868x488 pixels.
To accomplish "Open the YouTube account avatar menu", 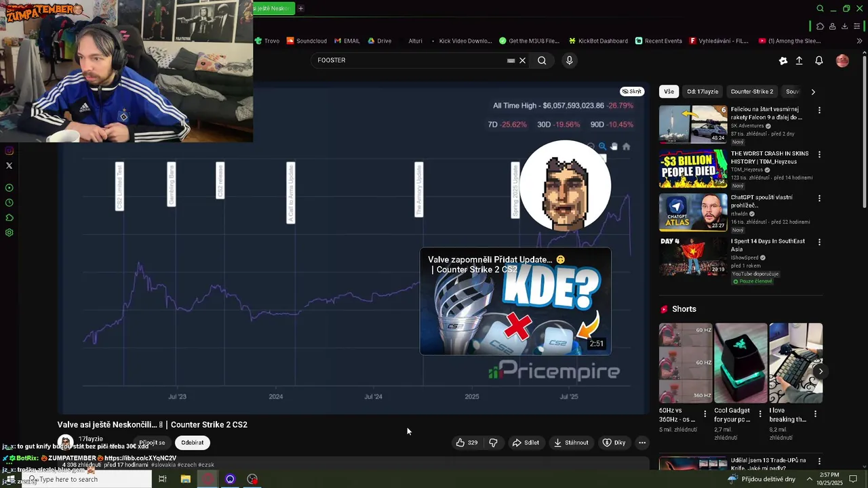I will pyautogui.click(x=842, y=60).
